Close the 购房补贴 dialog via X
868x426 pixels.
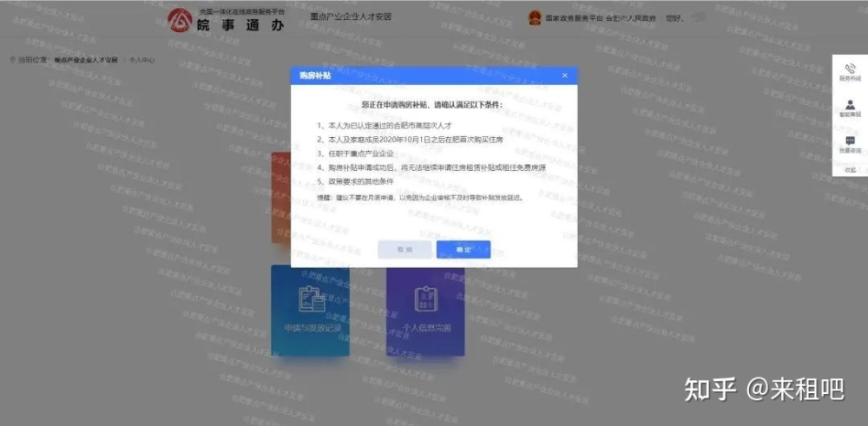[x=565, y=75]
